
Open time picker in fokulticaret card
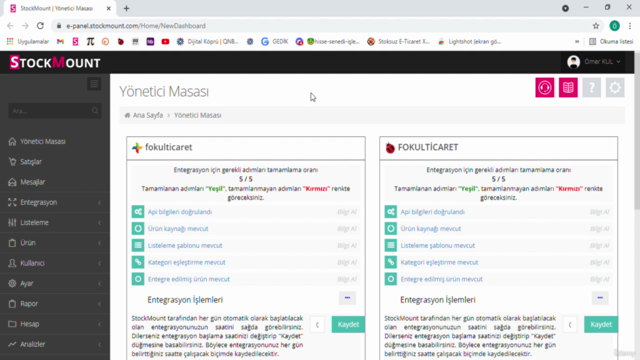[x=317, y=325]
